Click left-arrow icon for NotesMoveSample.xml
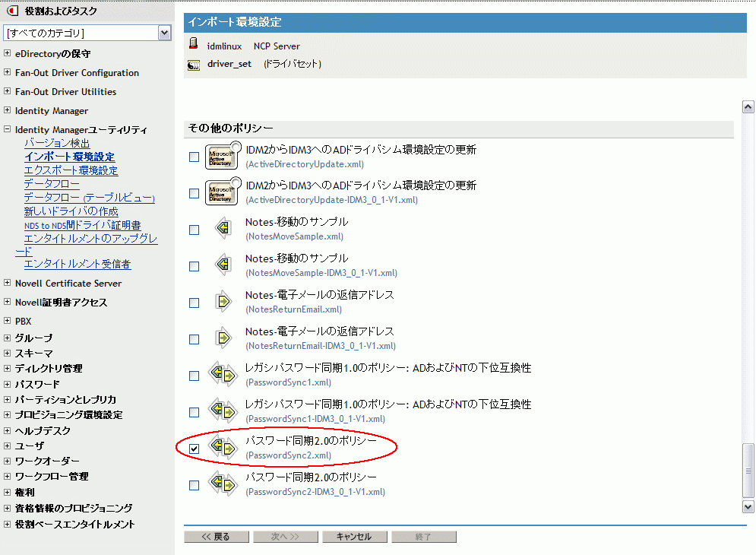This screenshot has height=555, width=756. point(223,227)
